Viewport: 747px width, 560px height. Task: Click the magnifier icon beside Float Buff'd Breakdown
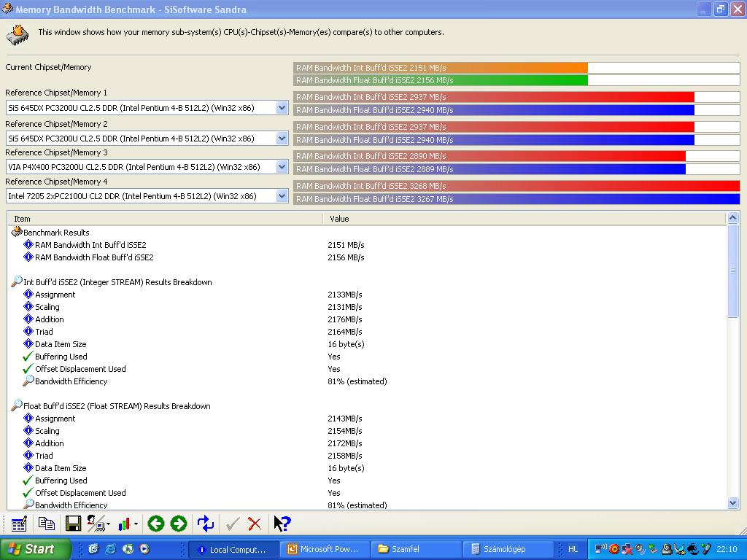click(17, 405)
